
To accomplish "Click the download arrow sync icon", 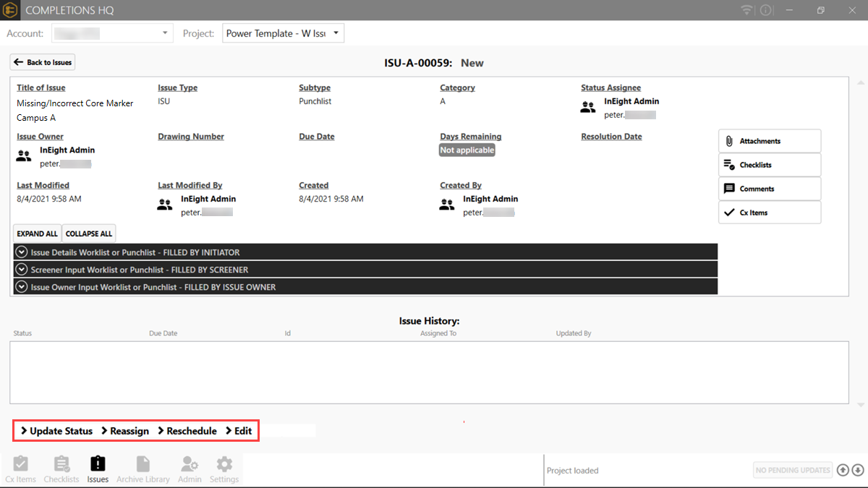I will click(858, 470).
